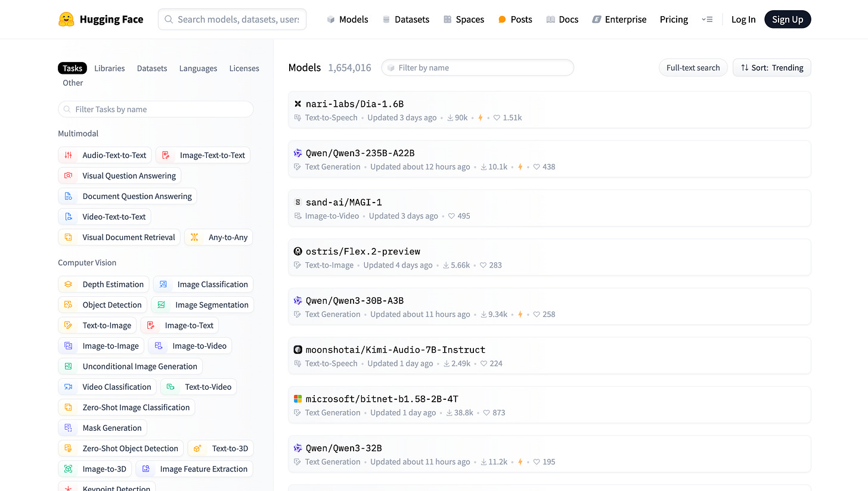Select the Object Detection task icon
The image size is (868, 491).
(68, 304)
